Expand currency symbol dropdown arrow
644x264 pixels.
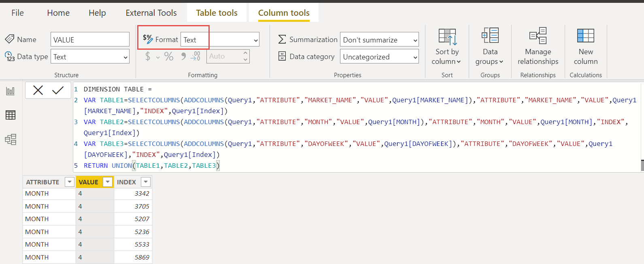coord(158,57)
